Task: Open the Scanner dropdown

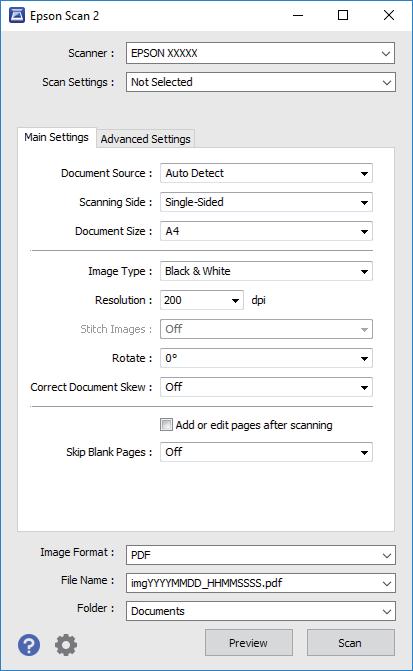Action: [x=260, y=53]
